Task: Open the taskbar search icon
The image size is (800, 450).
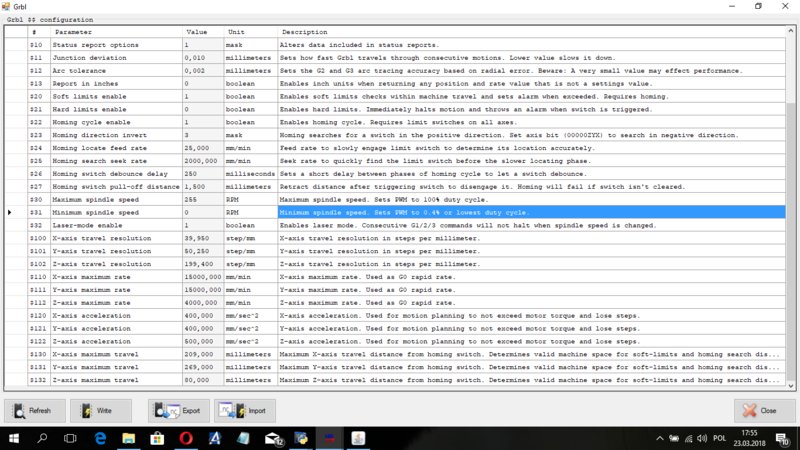Action: pos(42,438)
